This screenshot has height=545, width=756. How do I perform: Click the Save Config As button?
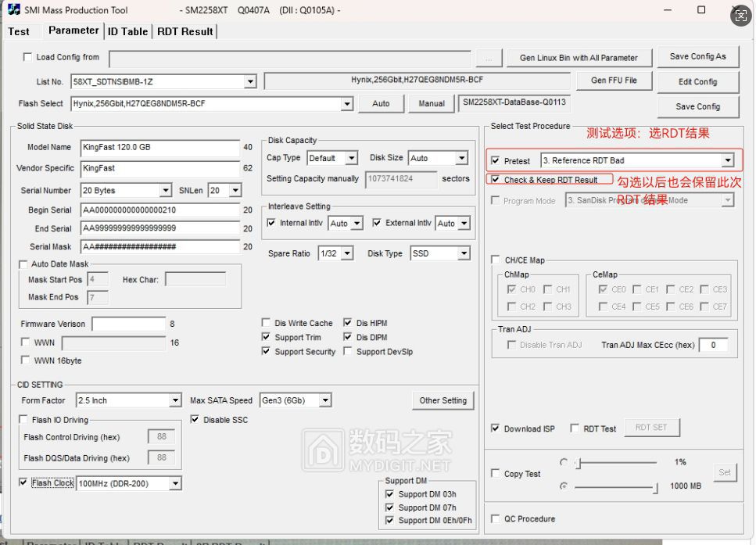tap(697, 56)
